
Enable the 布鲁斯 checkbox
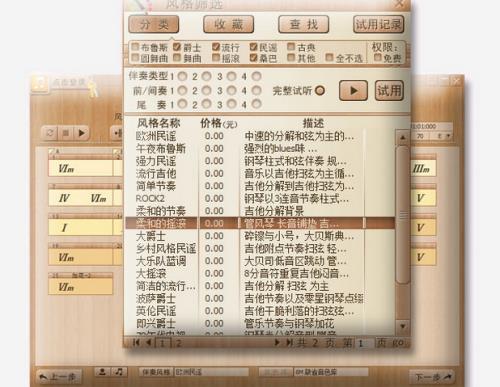tap(135, 47)
